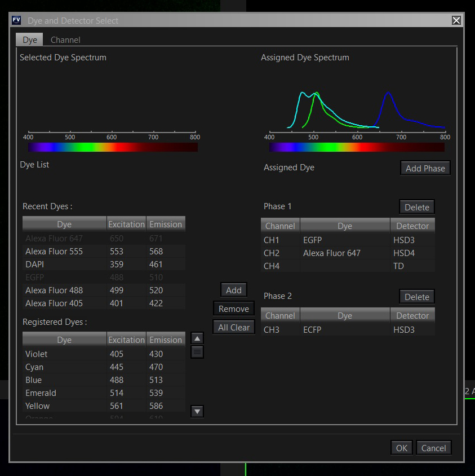Confirm with the OK button
This screenshot has height=476, width=475.
pos(402,448)
